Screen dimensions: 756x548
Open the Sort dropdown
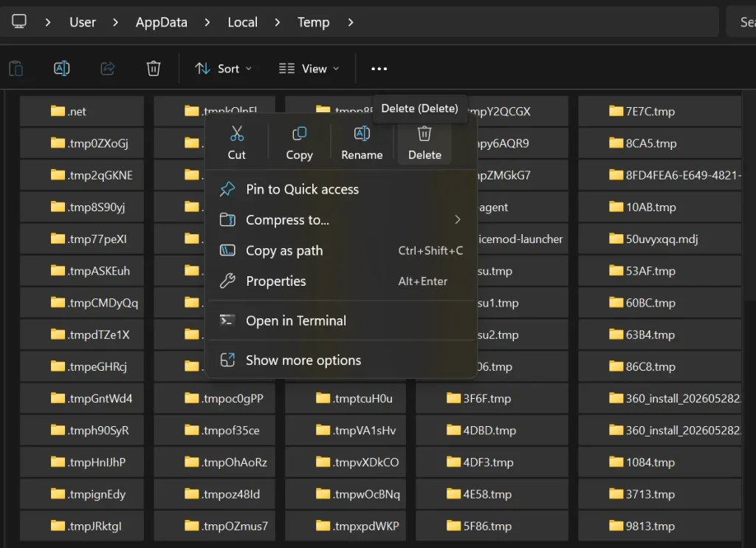click(223, 69)
